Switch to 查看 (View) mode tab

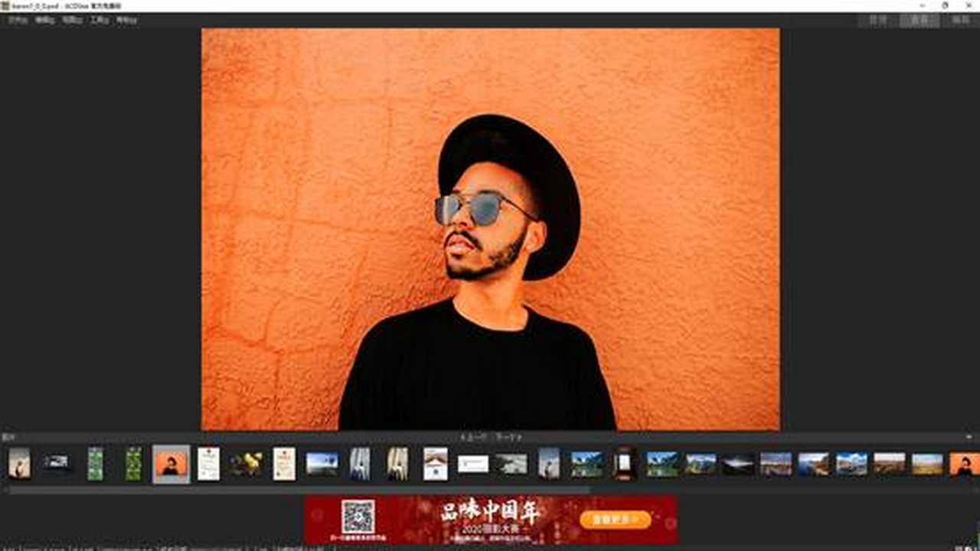point(919,20)
